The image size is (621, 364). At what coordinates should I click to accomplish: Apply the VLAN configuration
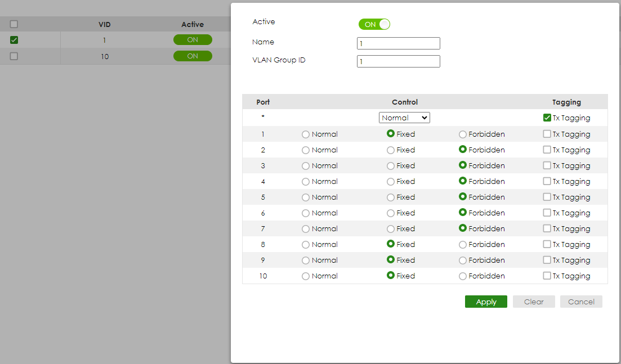click(485, 302)
